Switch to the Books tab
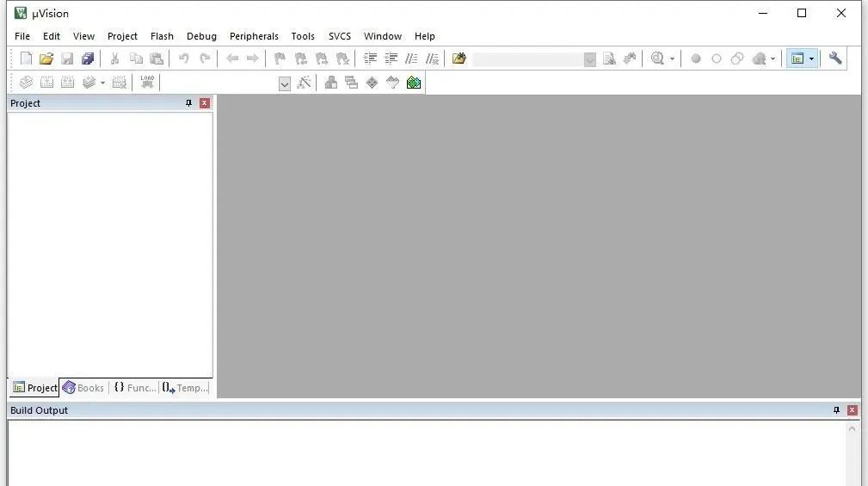 83,387
